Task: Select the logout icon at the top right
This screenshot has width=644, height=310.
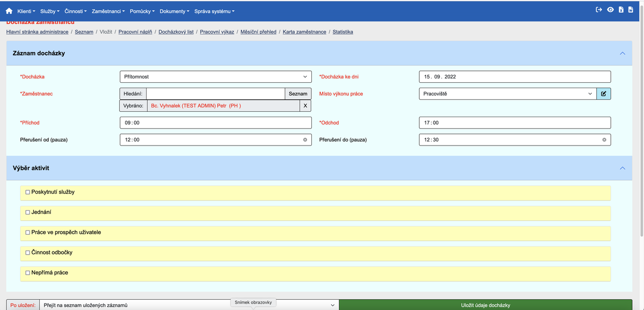Action: [x=598, y=9]
